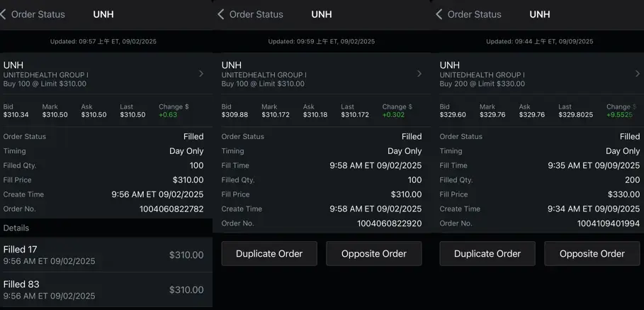644x310 pixels.
Task: Tap Ask price $310.18
Action: (x=315, y=115)
